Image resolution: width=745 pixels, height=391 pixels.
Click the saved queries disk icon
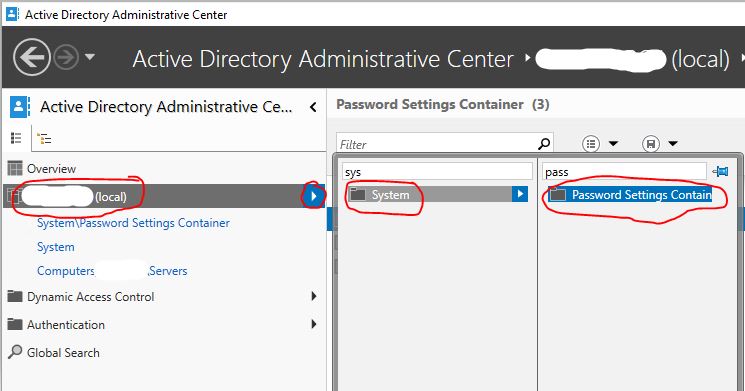pyautogui.click(x=651, y=143)
